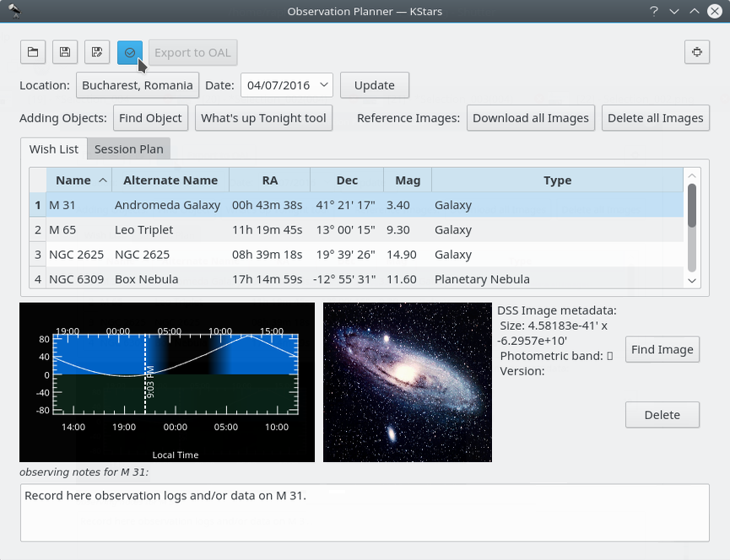Click the Update button
Image resolution: width=730 pixels, height=560 pixels.
[x=374, y=85]
